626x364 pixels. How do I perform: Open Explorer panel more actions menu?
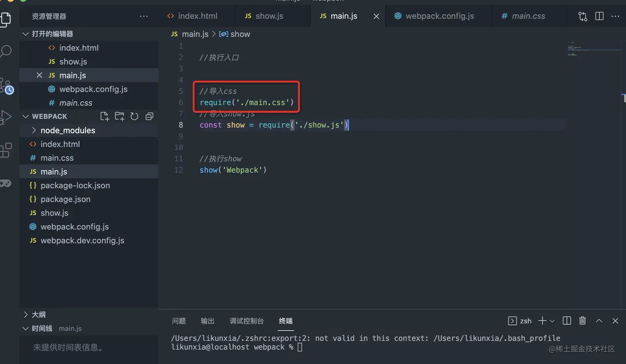click(x=144, y=16)
